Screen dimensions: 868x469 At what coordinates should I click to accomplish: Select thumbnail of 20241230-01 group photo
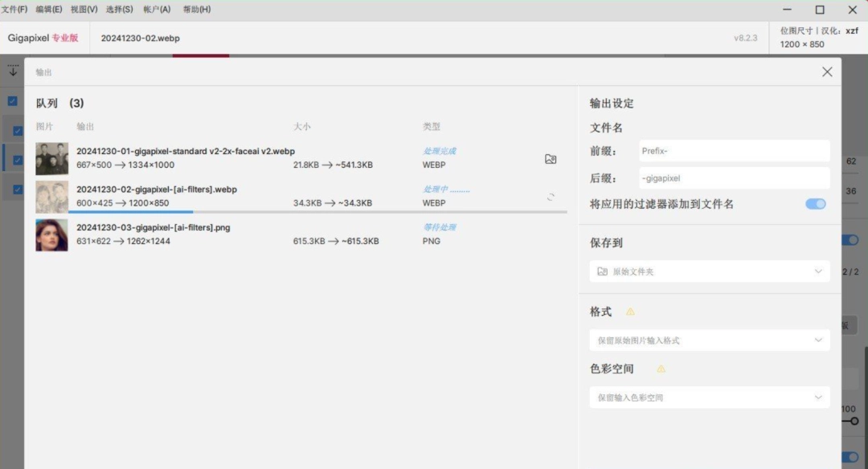(52, 159)
